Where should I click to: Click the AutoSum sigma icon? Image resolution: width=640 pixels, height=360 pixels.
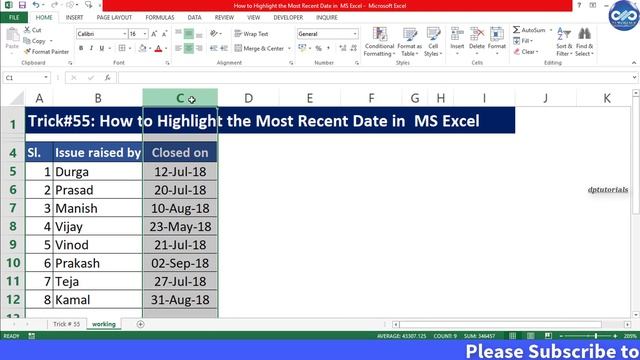[517, 30]
